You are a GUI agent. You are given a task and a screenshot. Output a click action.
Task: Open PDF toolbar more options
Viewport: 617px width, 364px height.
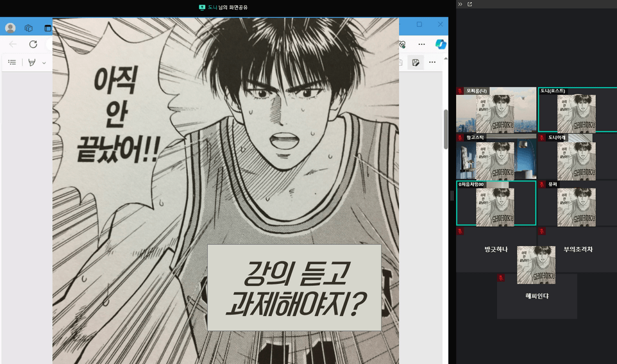[x=432, y=62]
